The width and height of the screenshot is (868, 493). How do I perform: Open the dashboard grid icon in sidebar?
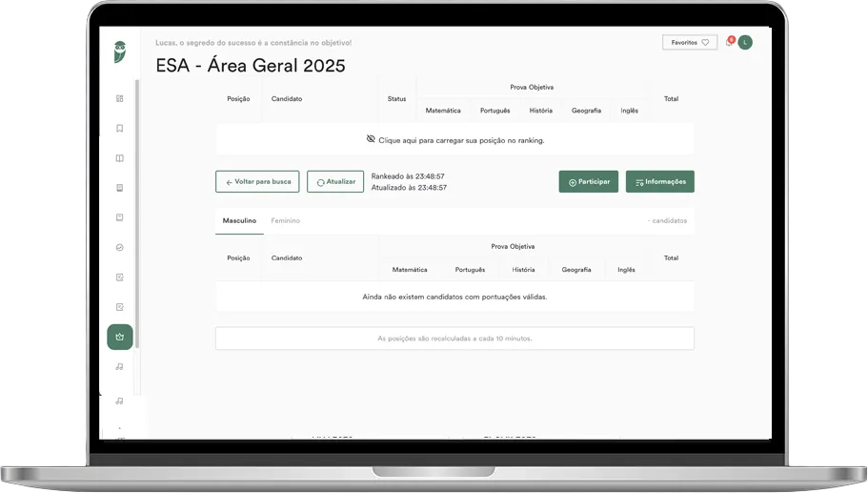click(x=119, y=98)
